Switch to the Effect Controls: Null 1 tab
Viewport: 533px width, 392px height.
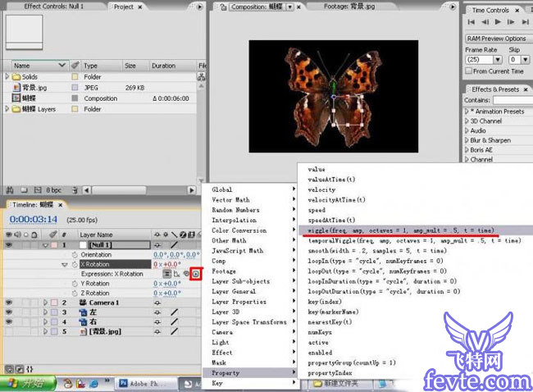click(53, 6)
